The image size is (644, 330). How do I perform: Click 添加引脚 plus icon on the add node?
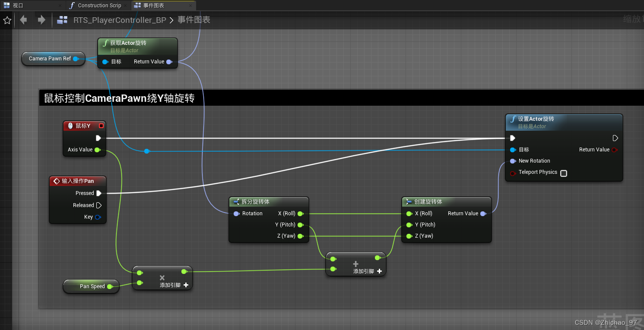coord(379,271)
